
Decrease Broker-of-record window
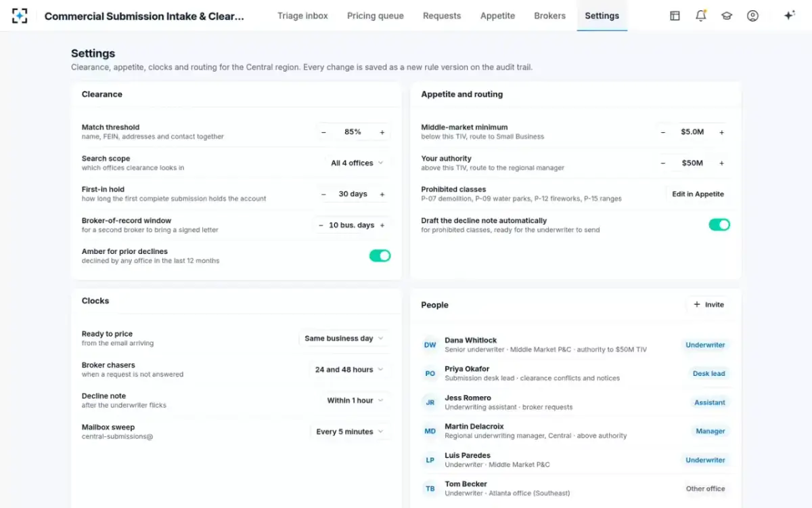[x=321, y=226]
